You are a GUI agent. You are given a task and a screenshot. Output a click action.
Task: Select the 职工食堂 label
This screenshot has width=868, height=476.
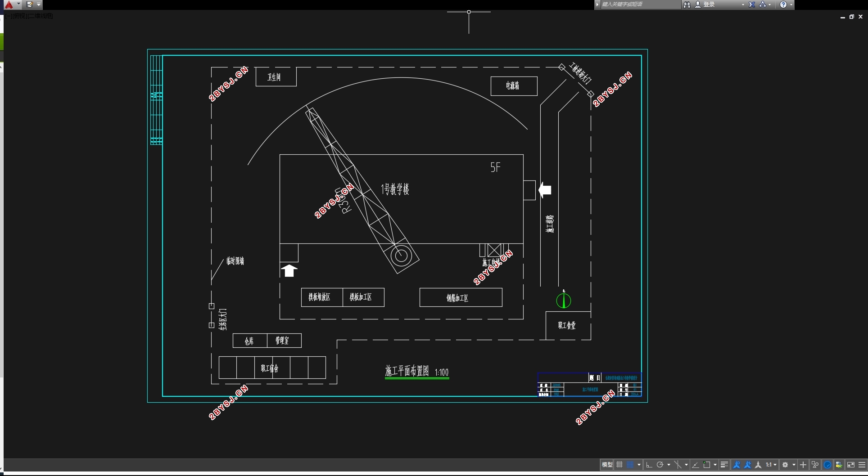pos(567,325)
